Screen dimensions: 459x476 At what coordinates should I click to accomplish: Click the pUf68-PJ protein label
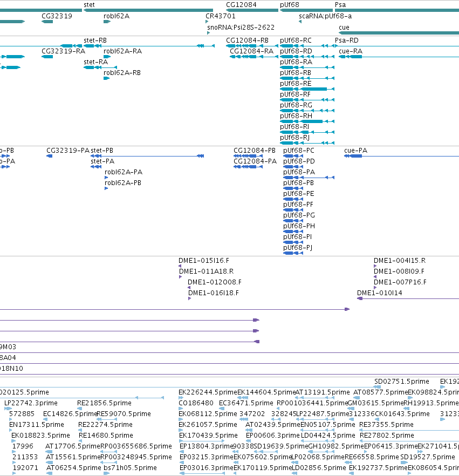pyautogui.click(x=298, y=248)
